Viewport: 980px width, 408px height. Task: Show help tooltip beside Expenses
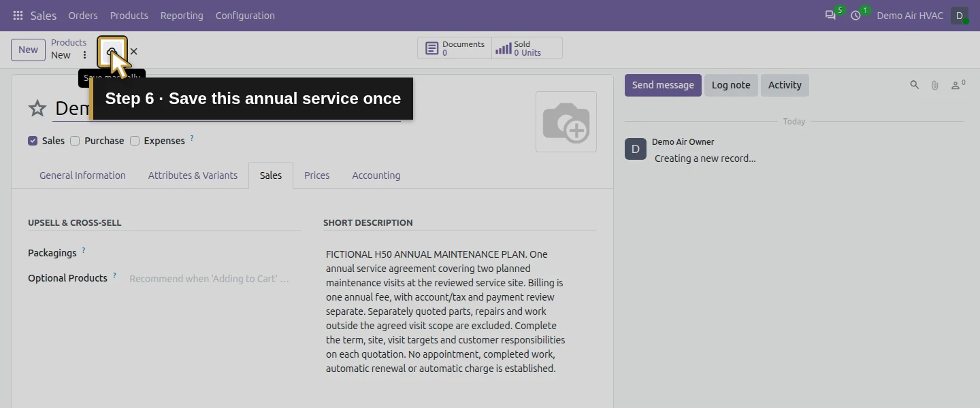(x=192, y=138)
